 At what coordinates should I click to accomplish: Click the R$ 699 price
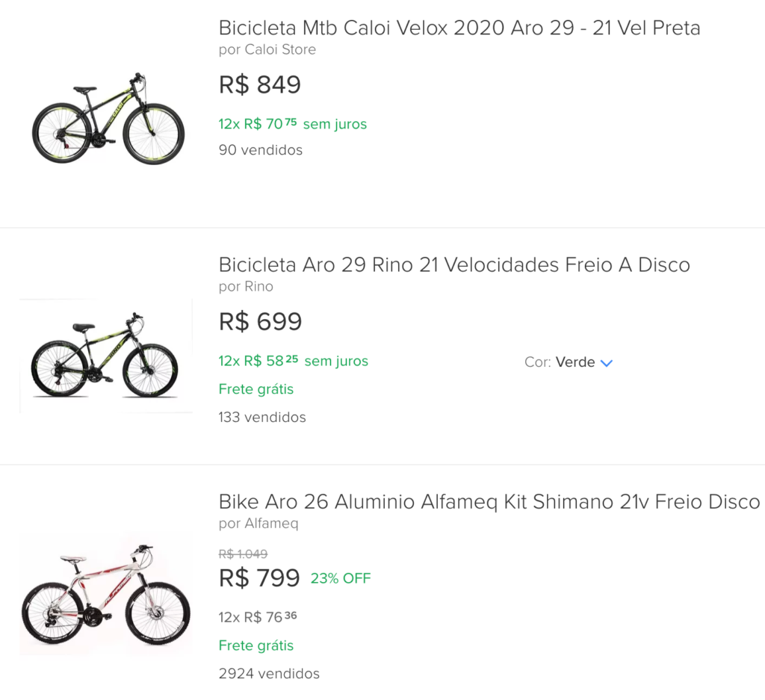260,321
